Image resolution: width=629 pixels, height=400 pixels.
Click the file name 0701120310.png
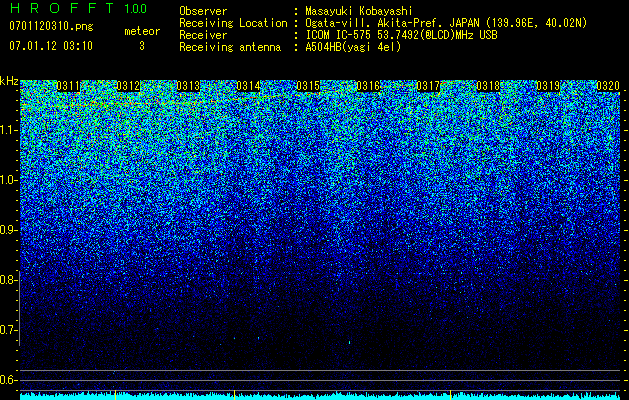pos(51,27)
